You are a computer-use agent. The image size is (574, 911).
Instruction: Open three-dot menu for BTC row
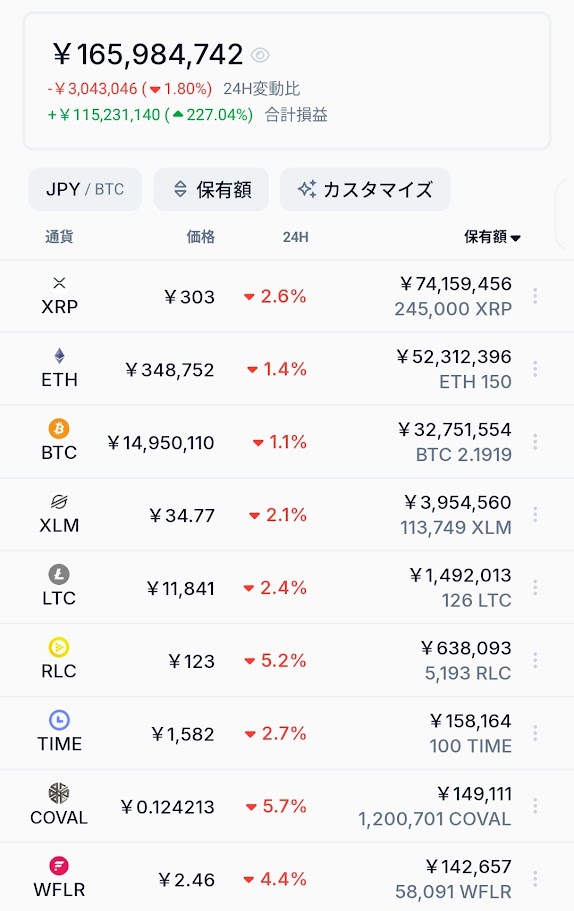(x=535, y=442)
